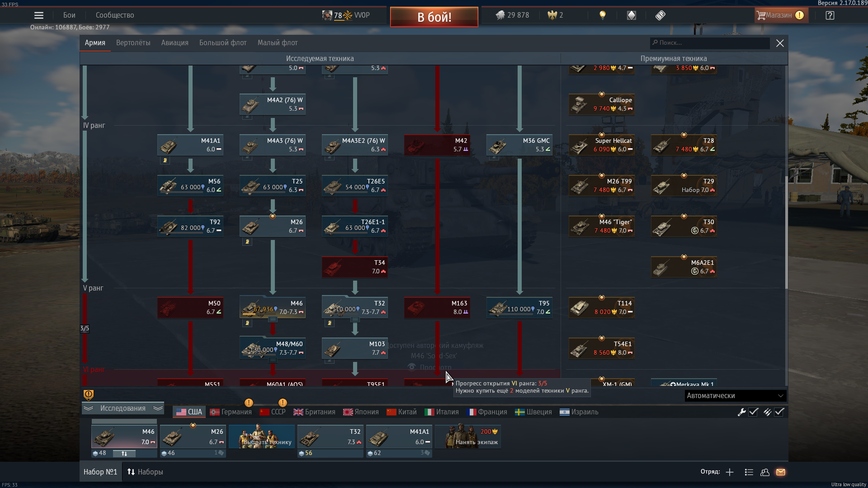Select Италия nation flag tab
The image size is (868, 488).
pyautogui.click(x=442, y=412)
